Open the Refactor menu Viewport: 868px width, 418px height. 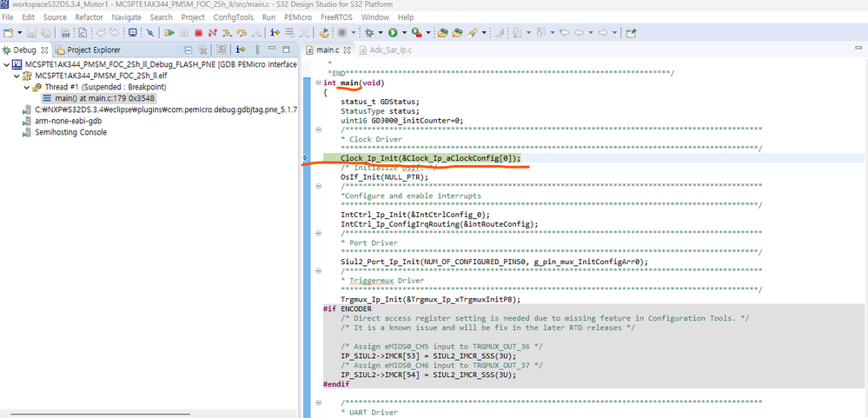pyautogui.click(x=89, y=17)
